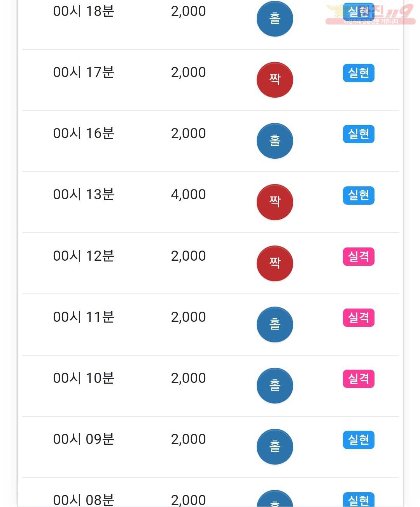Select the blue 홀 circle at 00시 11분
The image size is (420, 507).
(x=275, y=324)
